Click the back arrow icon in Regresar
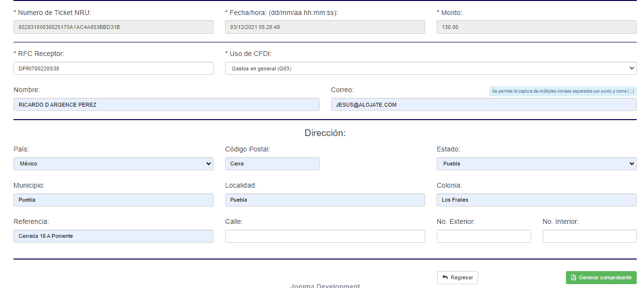644x288 pixels. click(x=445, y=277)
